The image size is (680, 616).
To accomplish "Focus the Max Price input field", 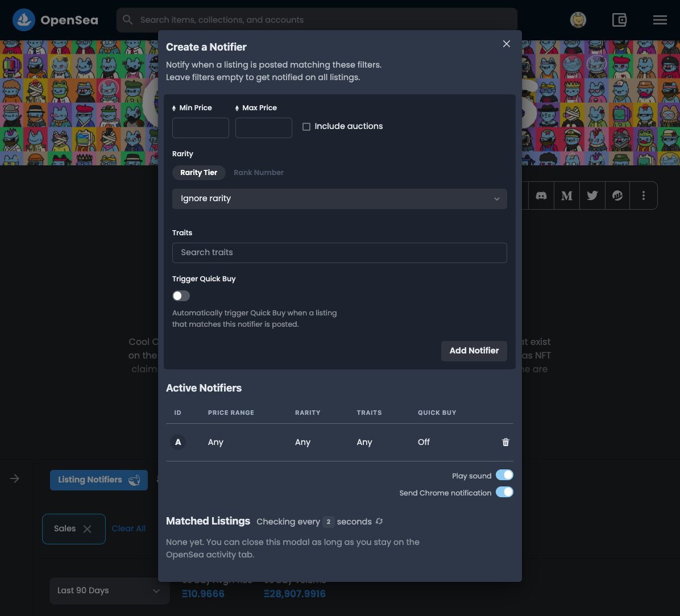I will pyautogui.click(x=263, y=128).
